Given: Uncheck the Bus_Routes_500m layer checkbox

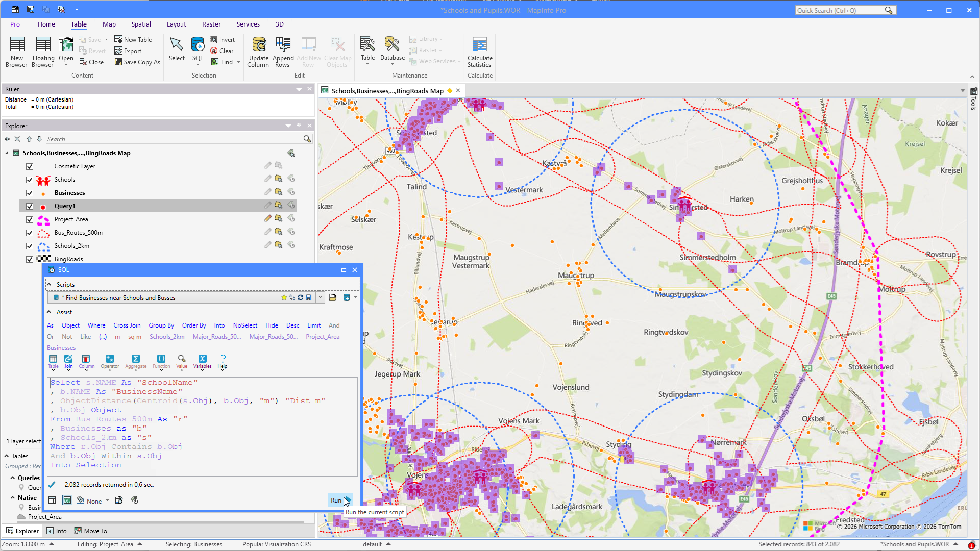Looking at the screenshot, I should [x=30, y=233].
